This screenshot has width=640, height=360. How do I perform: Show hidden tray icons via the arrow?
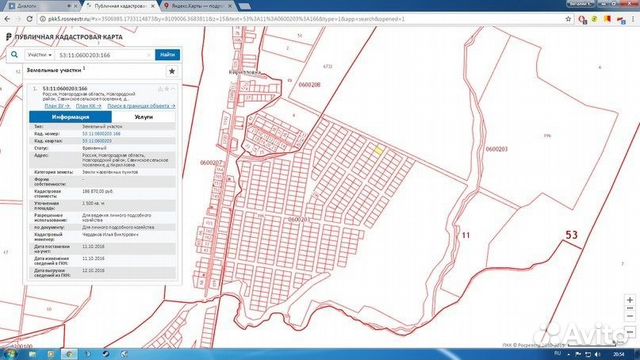[569, 354]
